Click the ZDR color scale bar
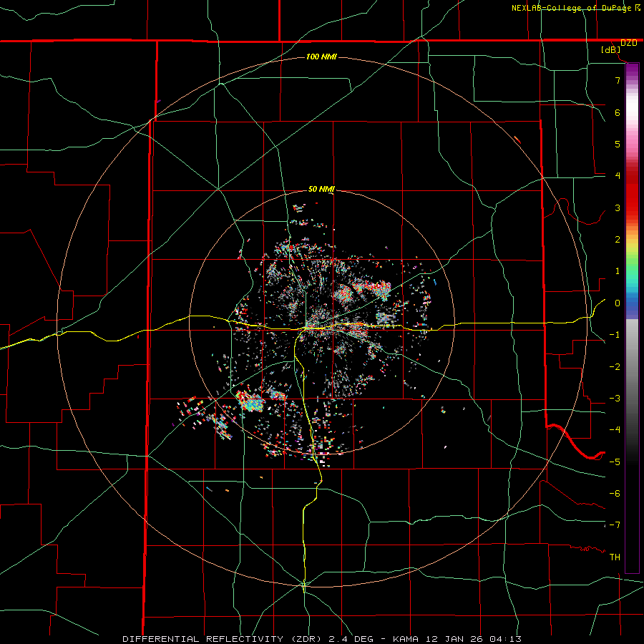644x644 pixels. point(632,318)
